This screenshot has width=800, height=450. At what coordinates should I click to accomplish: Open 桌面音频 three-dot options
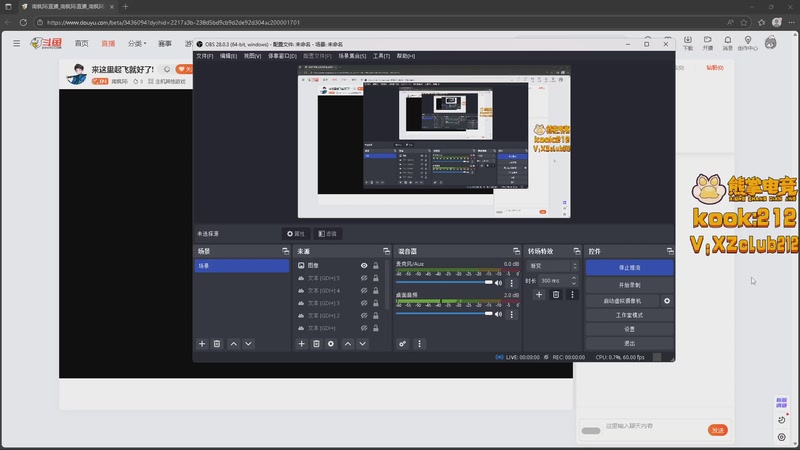click(x=512, y=315)
